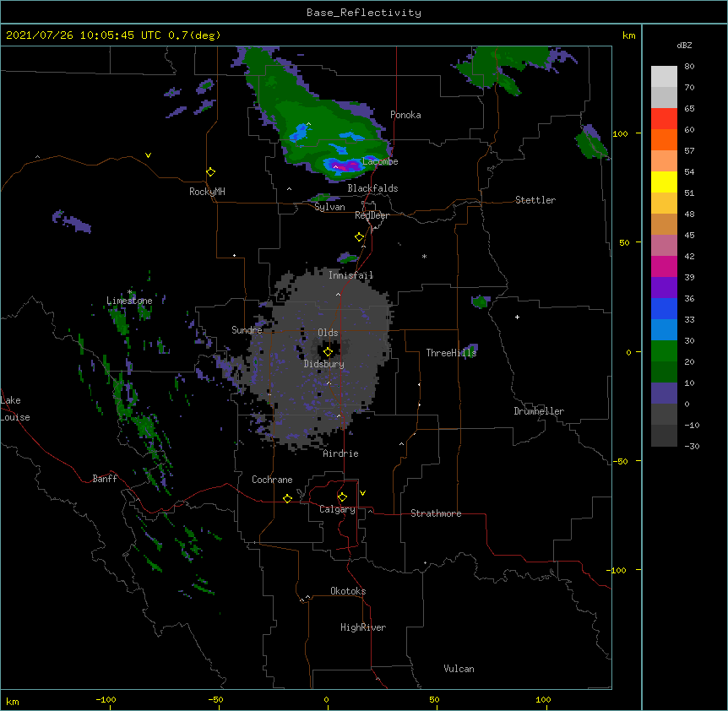Click the yellow radar site marker near Didsbury
728x711 pixels.
(x=328, y=352)
